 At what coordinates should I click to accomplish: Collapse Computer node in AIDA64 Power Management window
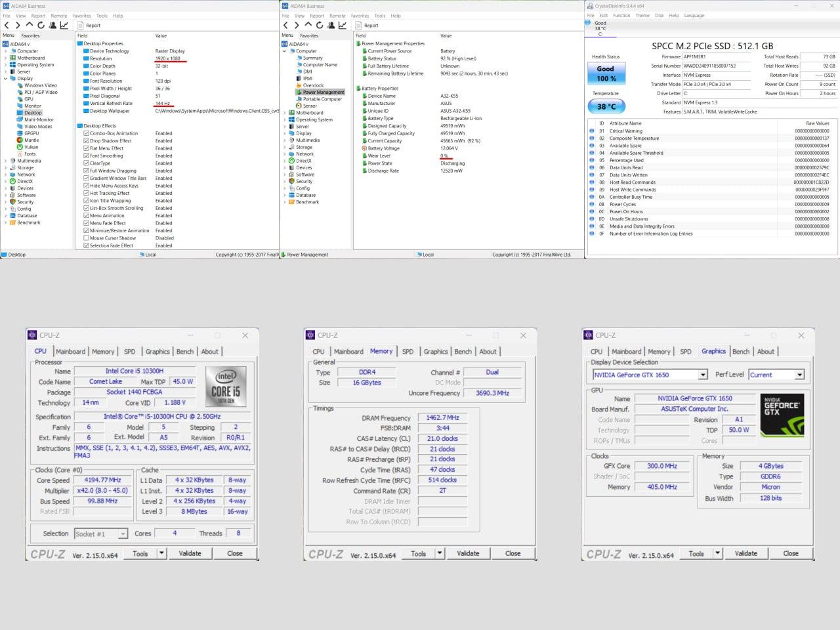284,51
